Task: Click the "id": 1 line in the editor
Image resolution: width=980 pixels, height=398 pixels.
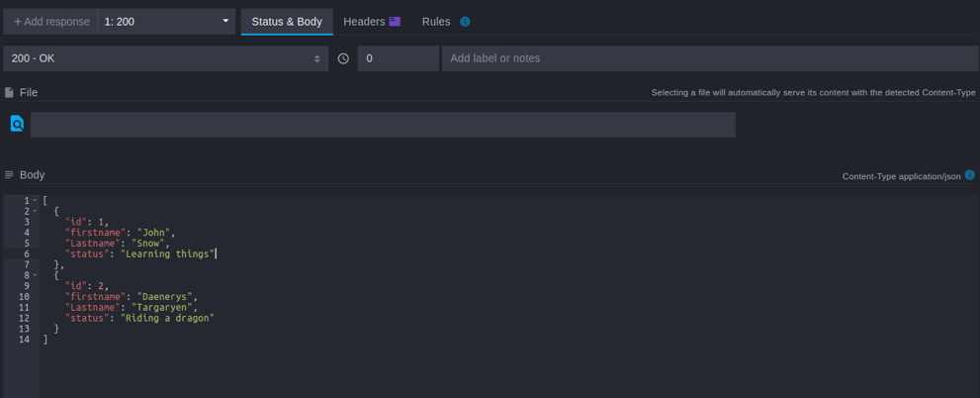Action: (x=87, y=222)
